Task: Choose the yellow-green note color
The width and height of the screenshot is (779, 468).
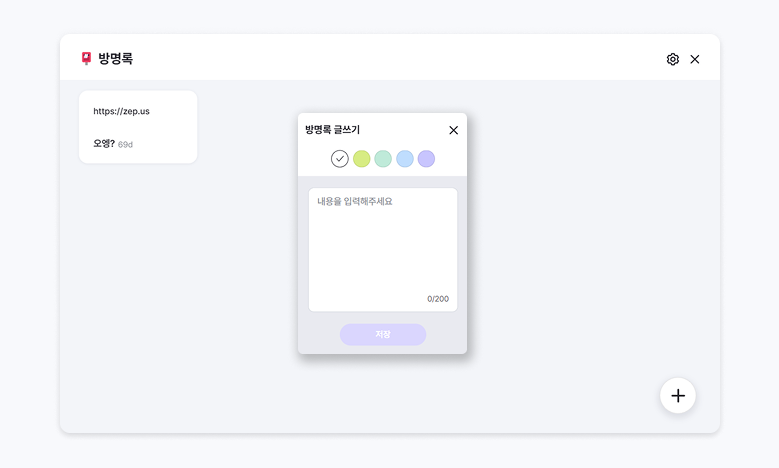Action: pos(362,159)
